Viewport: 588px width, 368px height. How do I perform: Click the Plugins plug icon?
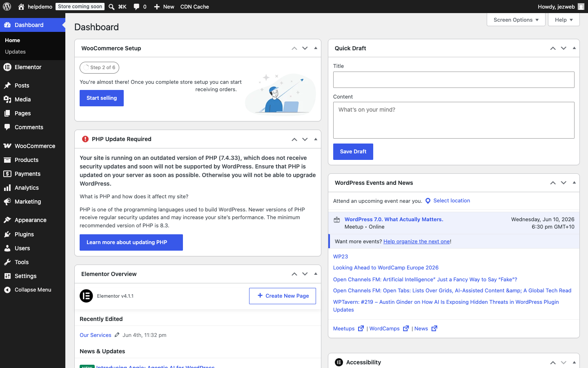click(7, 234)
